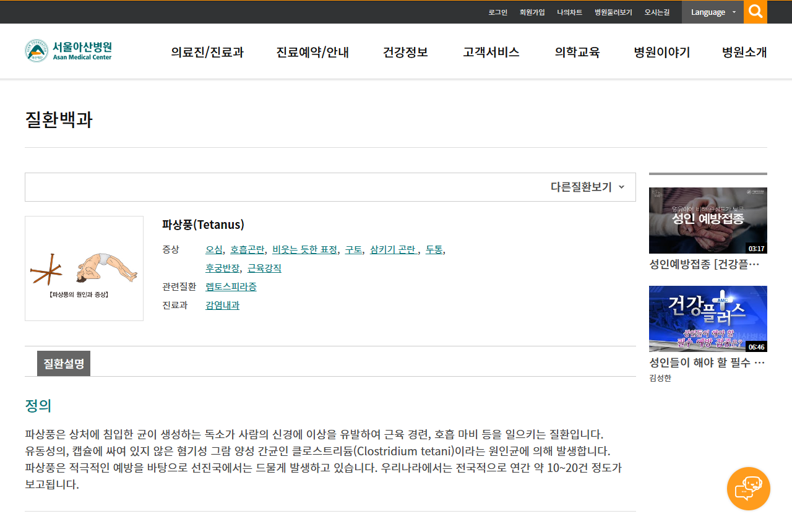Click the 정의 section heading
The height and width of the screenshot is (532, 792).
click(38, 406)
